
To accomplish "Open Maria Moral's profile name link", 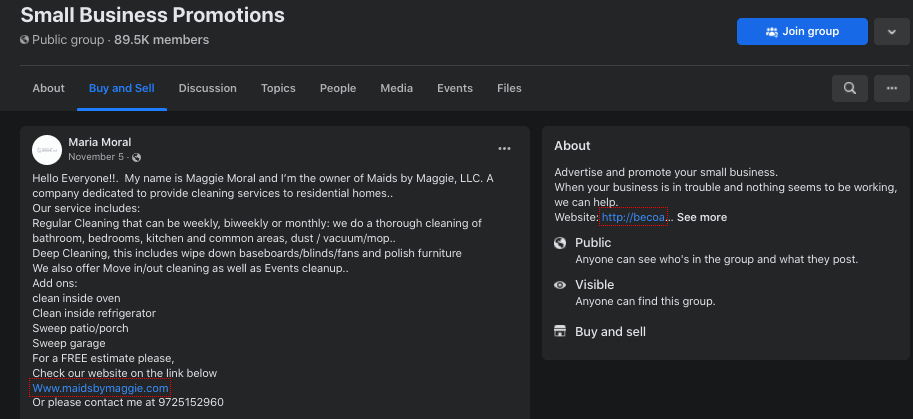I will point(100,142).
